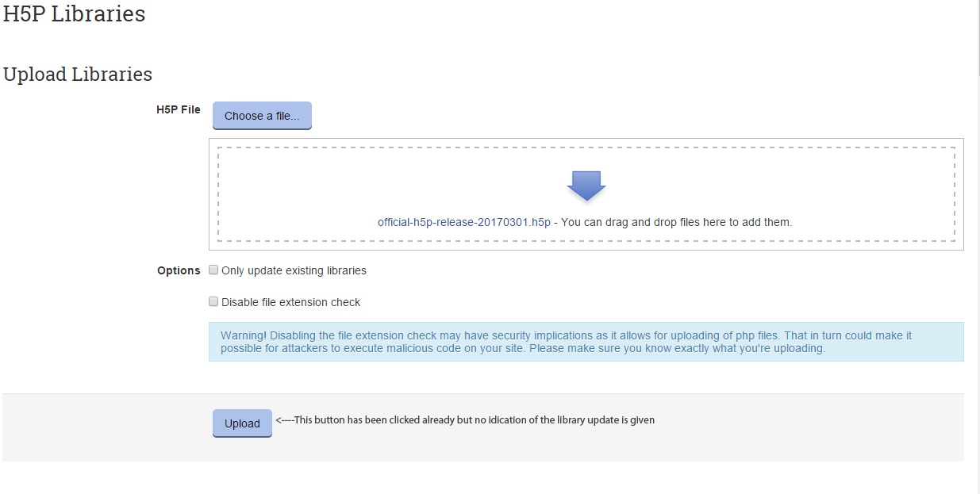Click 'Only update existing libraries' label text

coord(294,270)
